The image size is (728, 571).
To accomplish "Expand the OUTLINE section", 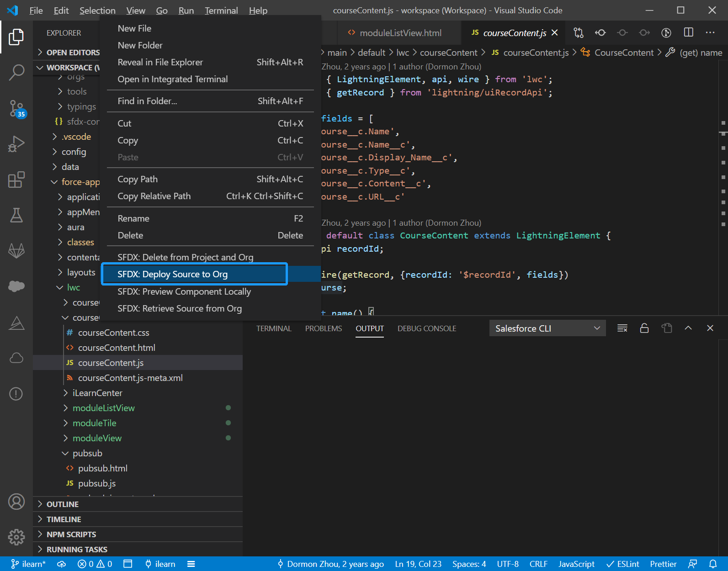I will click(x=138, y=504).
